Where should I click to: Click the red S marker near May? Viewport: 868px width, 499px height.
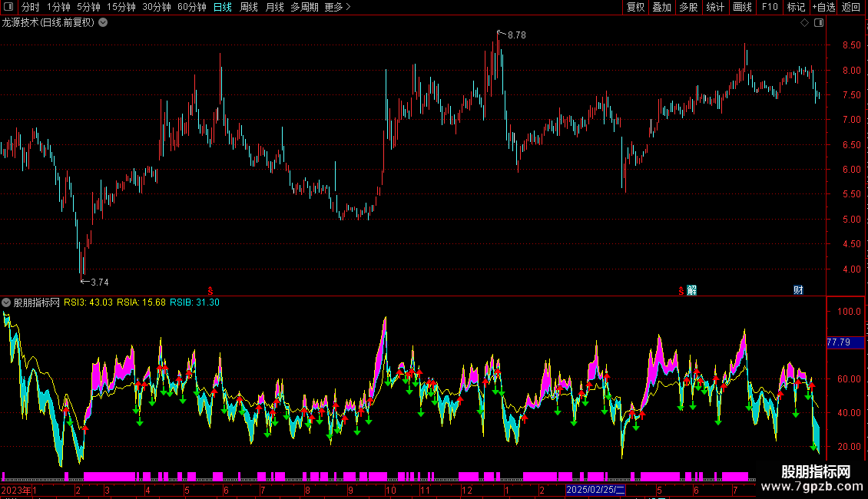pos(210,291)
